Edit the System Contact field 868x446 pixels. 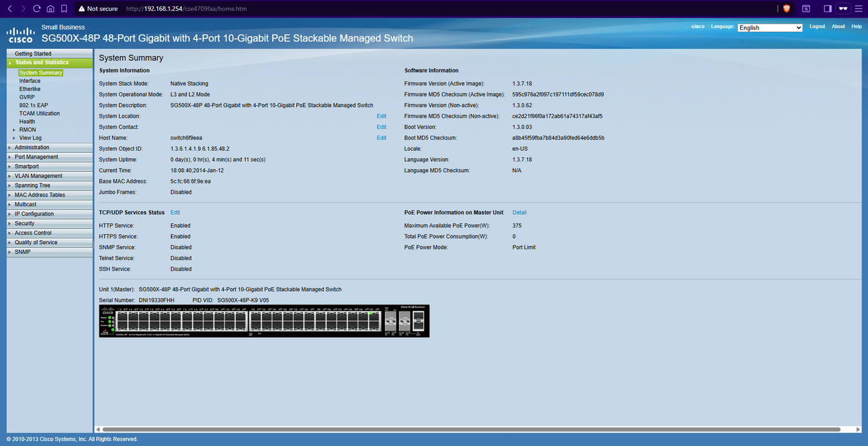pos(381,127)
